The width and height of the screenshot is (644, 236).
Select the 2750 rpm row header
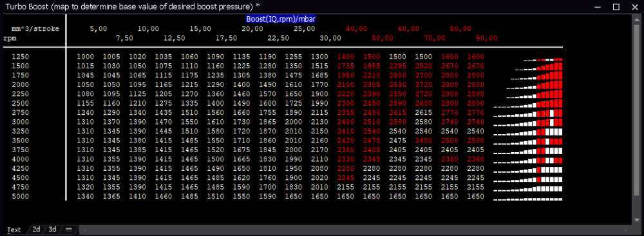pyautogui.click(x=21, y=113)
